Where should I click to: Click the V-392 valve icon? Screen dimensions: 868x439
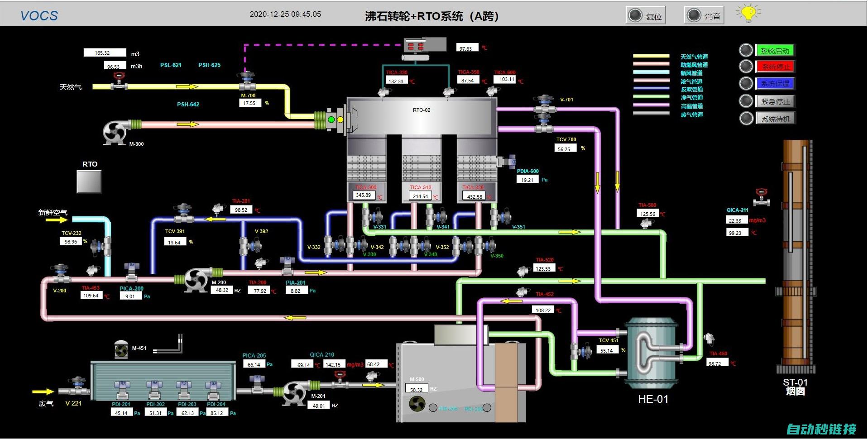click(x=250, y=246)
